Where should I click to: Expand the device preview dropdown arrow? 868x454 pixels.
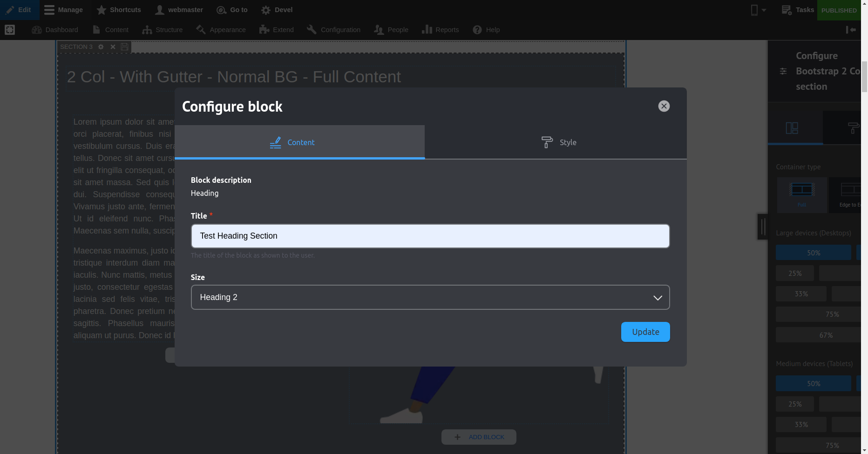(763, 9)
